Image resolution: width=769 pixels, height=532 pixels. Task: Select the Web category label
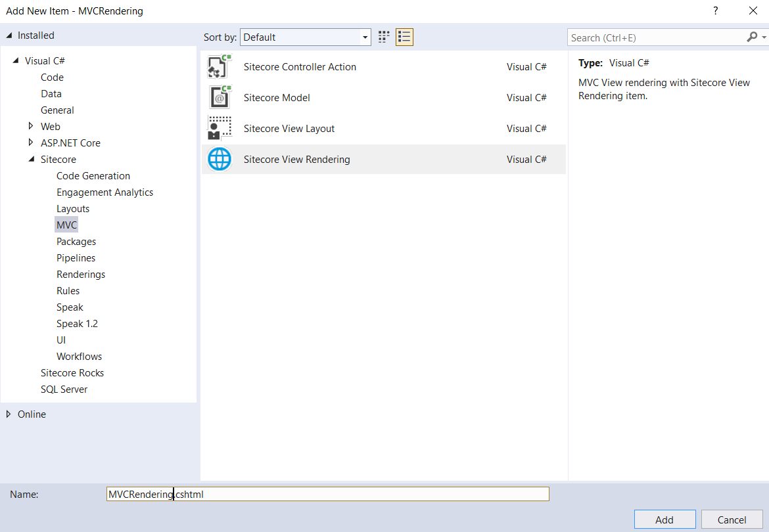tap(51, 126)
